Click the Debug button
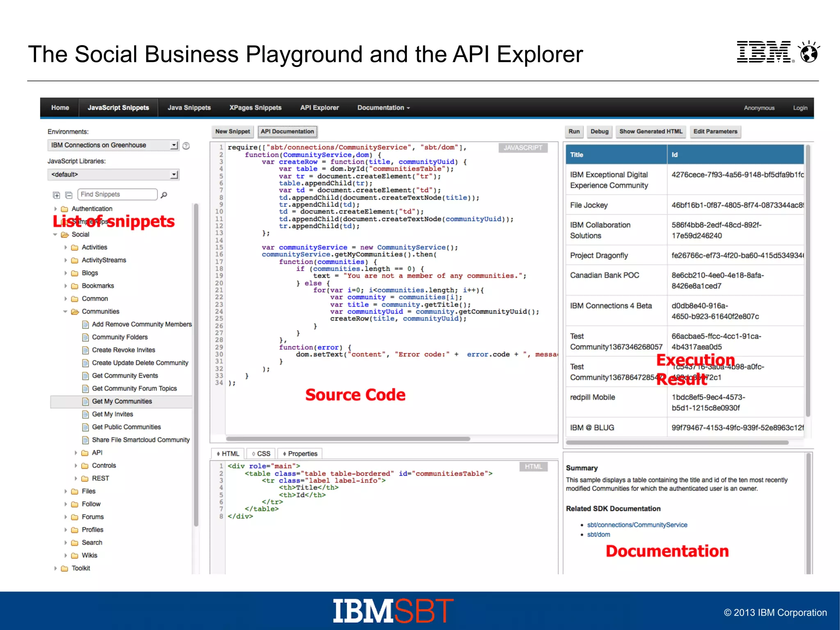 [600, 132]
